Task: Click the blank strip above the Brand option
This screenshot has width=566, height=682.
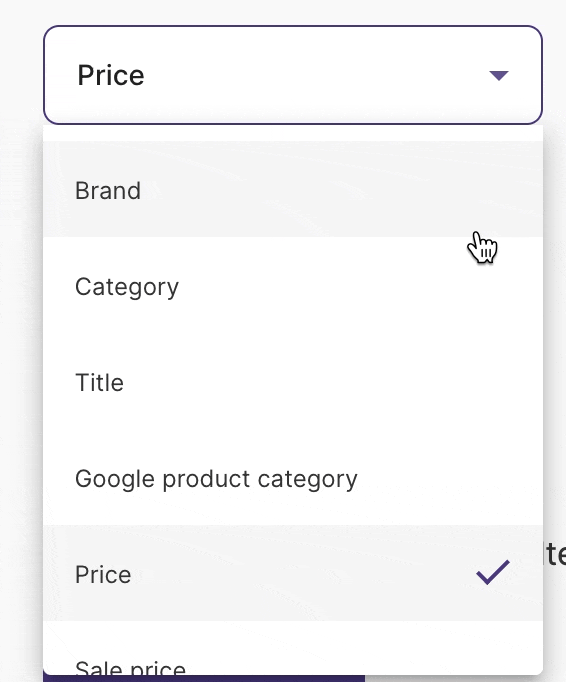Action: 293,133
